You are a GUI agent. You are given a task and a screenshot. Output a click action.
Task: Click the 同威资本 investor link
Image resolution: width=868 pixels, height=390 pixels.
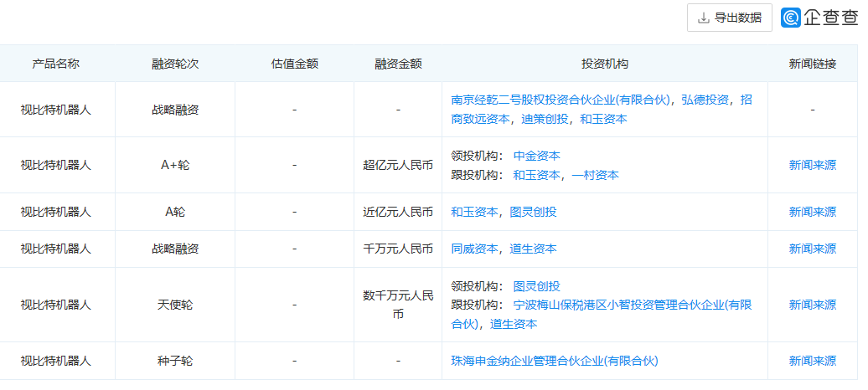[x=474, y=249]
